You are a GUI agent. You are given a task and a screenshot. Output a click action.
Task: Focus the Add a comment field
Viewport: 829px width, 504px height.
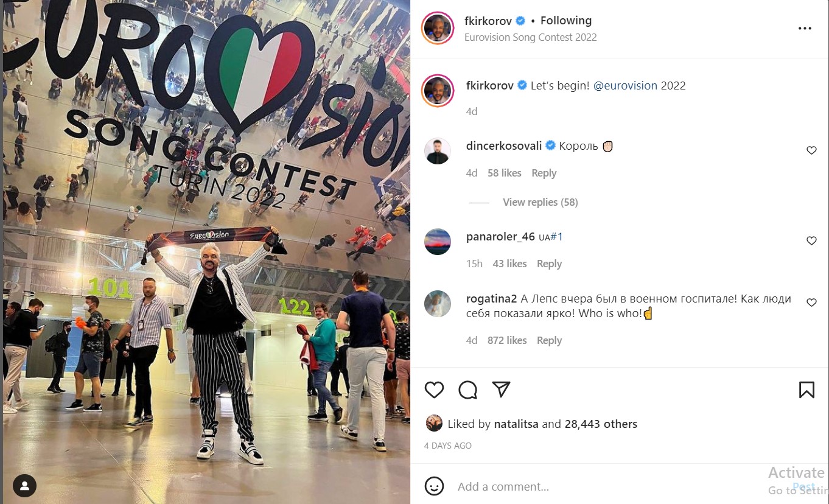pyautogui.click(x=609, y=486)
